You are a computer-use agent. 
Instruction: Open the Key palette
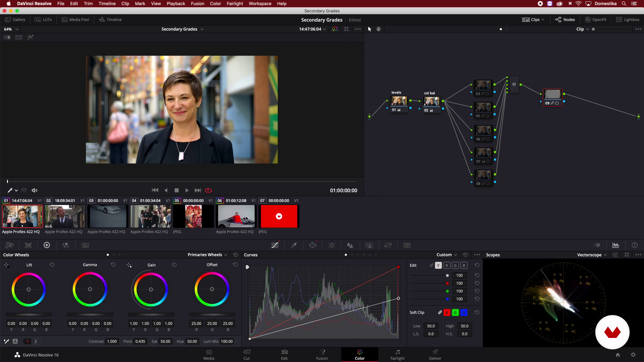[x=369, y=245]
